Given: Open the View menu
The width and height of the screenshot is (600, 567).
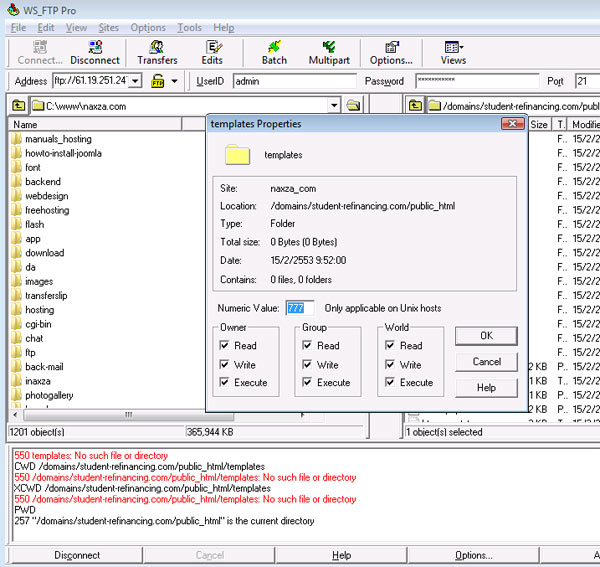Looking at the screenshot, I should pyautogui.click(x=76, y=28).
